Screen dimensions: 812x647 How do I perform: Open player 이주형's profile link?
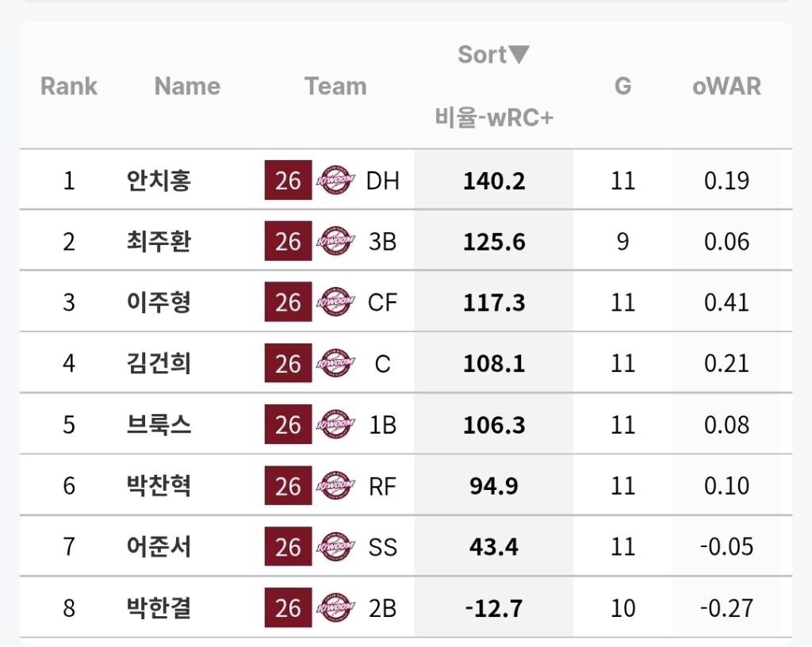[x=159, y=303]
